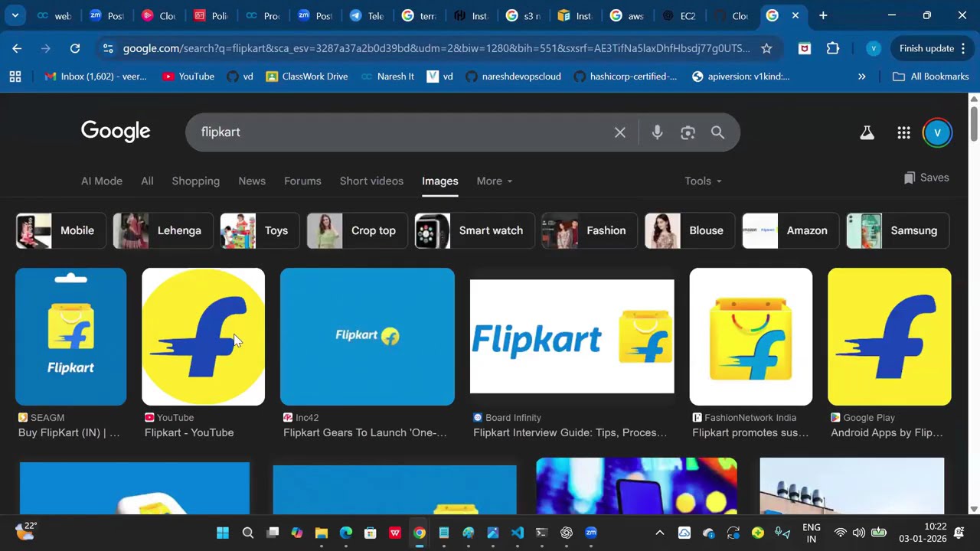Bookmark this page with the star icon
This screenshot has height=551, width=980.
(766, 48)
